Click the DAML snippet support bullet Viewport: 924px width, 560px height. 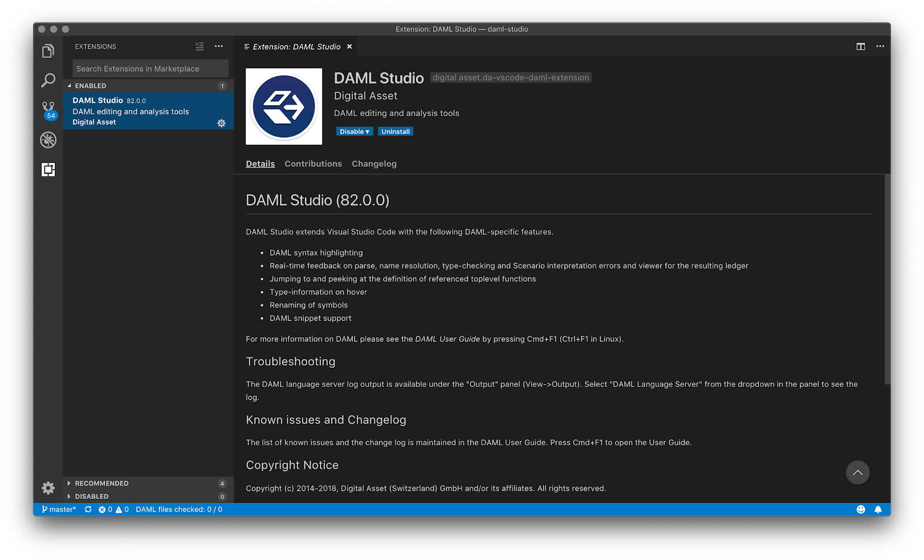point(311,318)
